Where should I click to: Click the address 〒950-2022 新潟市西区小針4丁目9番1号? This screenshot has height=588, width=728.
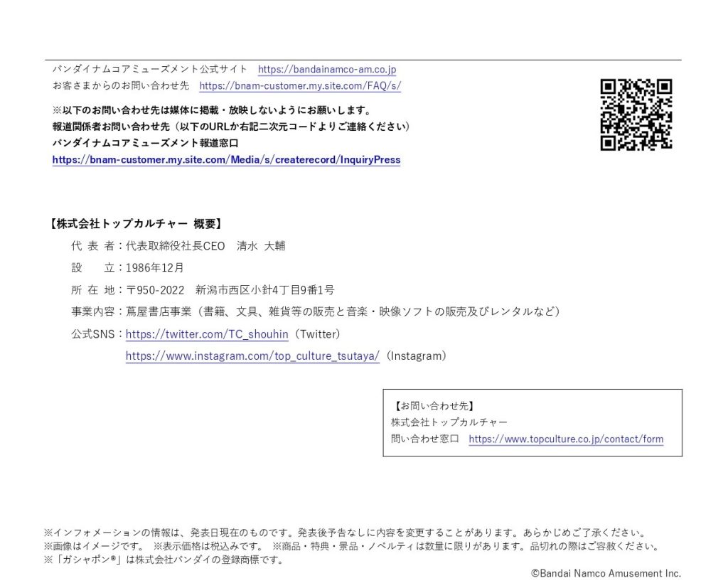pyautogui.click(x=230, y=290)
